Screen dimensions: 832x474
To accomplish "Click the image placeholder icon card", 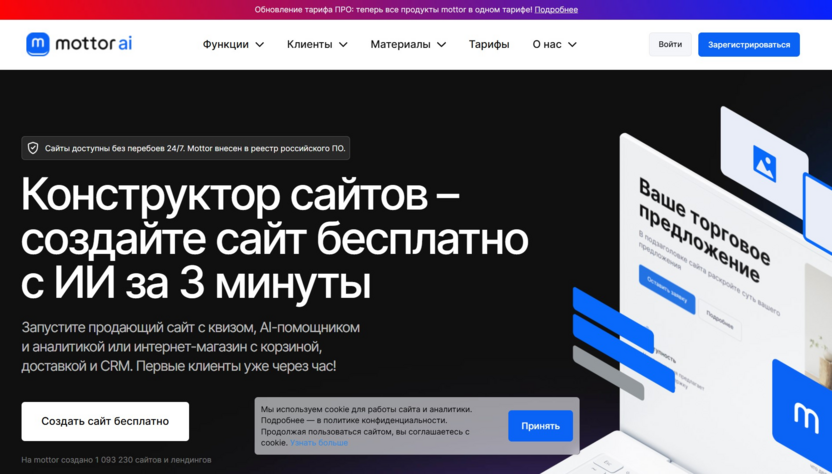I will tap(764, 163).
